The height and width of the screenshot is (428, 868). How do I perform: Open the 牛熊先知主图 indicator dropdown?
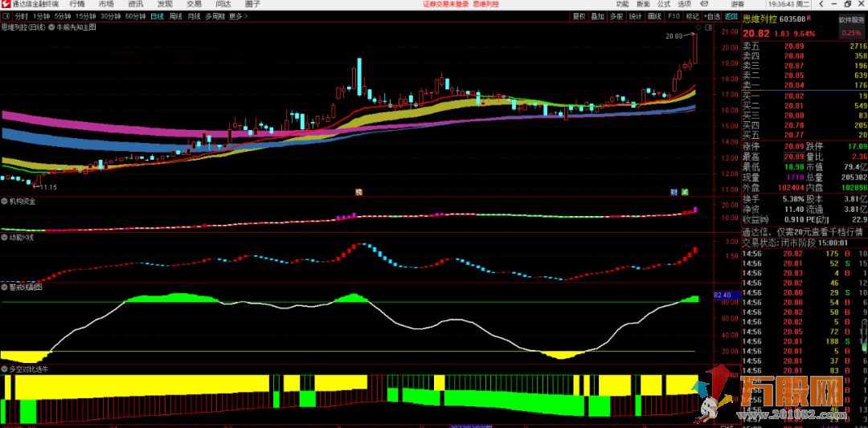[53, 27]
